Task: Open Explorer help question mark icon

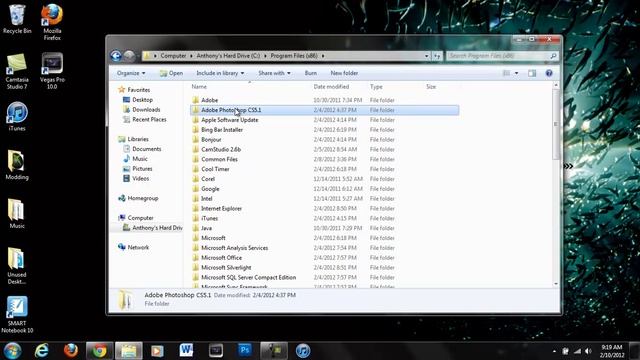Action: pos(549,73)
